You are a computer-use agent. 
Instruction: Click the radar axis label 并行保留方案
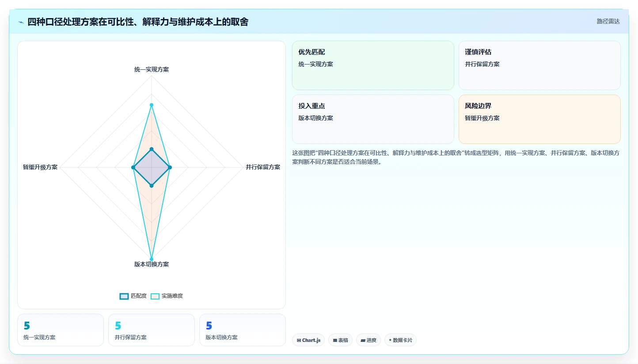(x=263, y=167)
